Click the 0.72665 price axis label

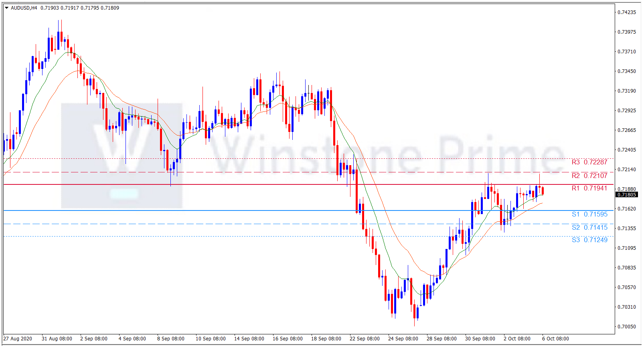626,130
